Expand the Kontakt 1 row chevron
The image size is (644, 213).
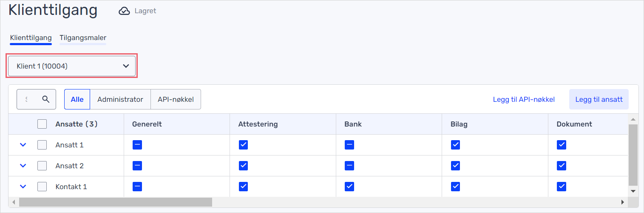coord(23,187)
